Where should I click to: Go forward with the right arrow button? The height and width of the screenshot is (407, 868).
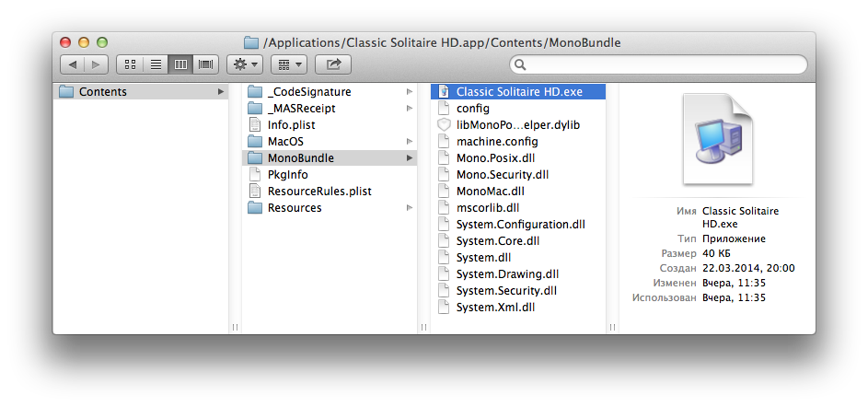click(97, 64)
